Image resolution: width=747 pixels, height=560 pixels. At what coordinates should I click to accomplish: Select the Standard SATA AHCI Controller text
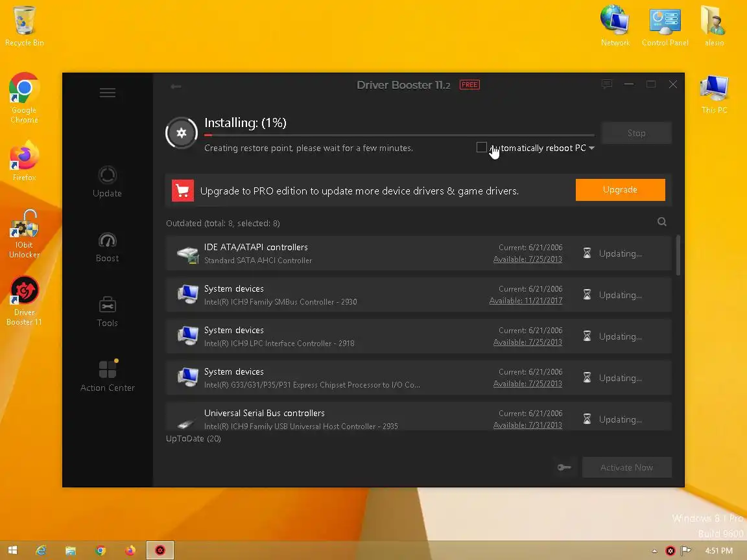coord(257,261)
